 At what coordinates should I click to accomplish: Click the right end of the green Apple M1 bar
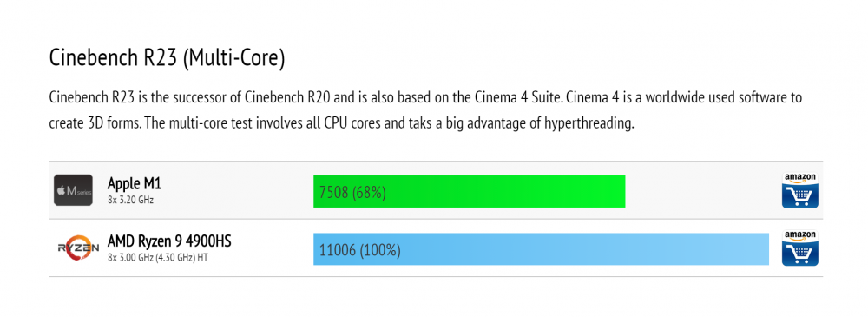[x=621, y=192]
